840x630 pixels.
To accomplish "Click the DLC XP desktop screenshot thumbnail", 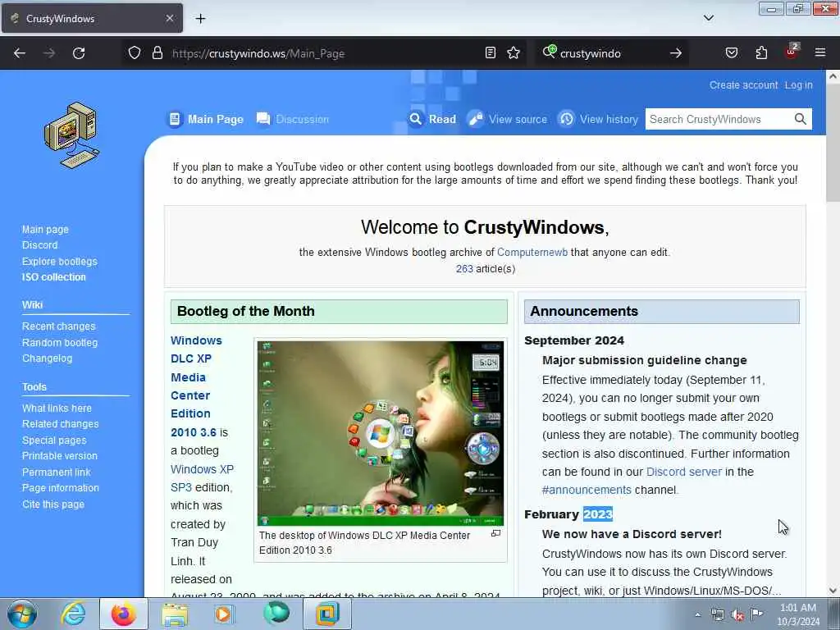I will [381, 433].
